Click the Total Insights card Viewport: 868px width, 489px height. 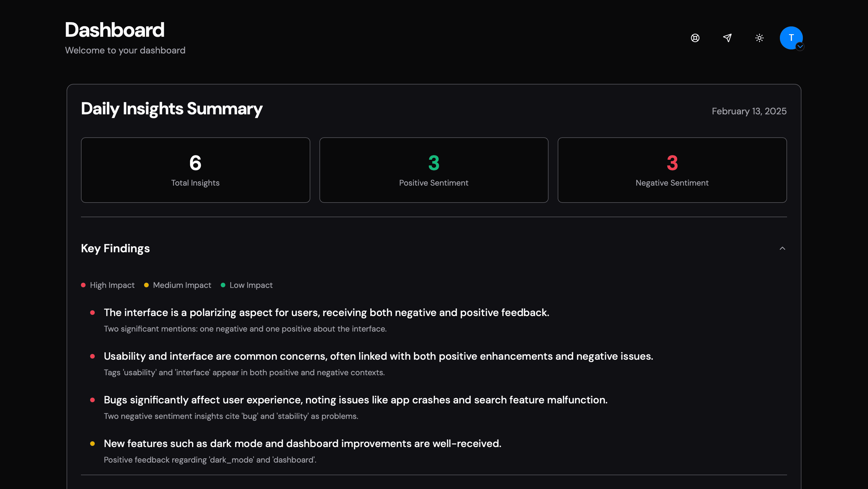tap(195, 170)
